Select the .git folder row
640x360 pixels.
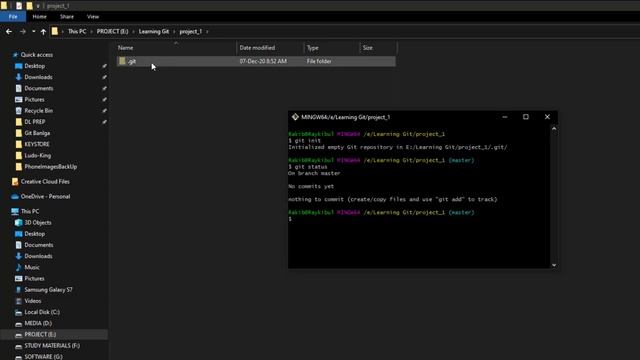(256, 61)
